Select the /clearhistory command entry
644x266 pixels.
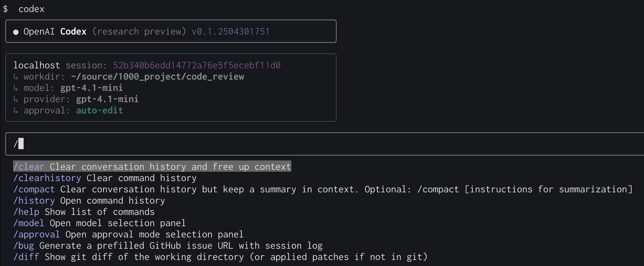point(47,178)
